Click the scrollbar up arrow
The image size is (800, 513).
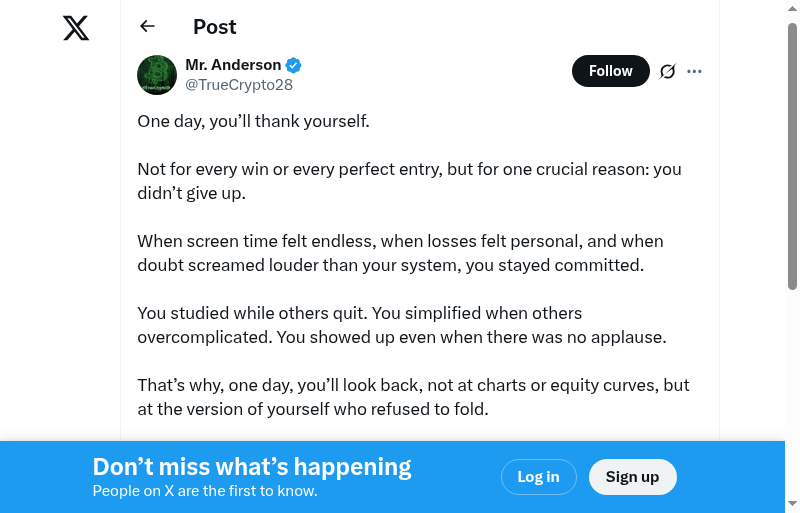coord(792,8)
